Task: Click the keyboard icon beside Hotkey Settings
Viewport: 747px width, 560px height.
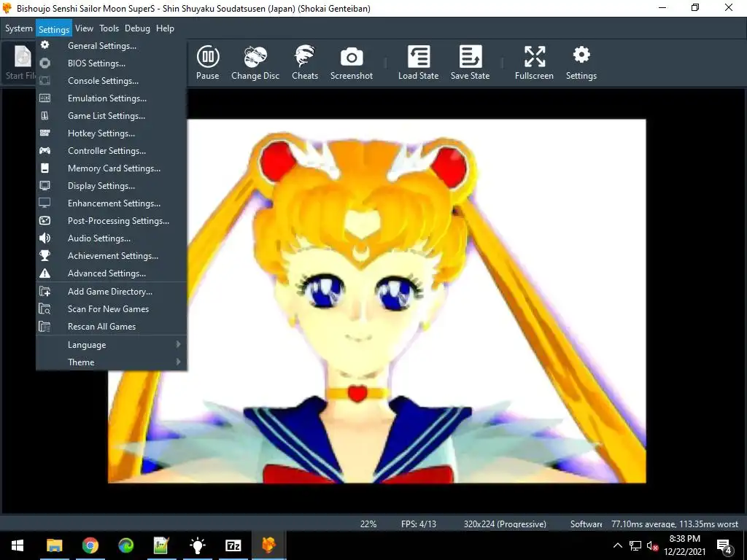Action: 44,133
